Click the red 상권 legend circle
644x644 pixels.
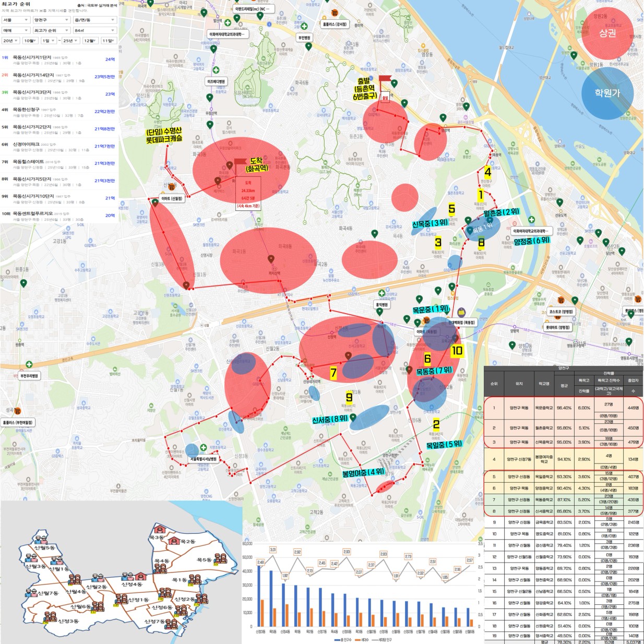coord(607,33)
